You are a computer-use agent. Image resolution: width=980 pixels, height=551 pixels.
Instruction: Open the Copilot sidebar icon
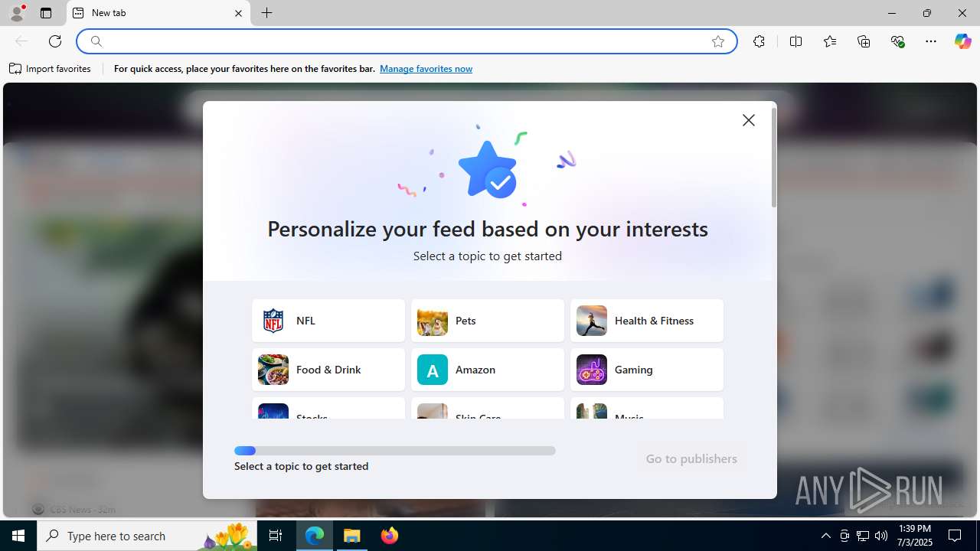pos(962,41)
